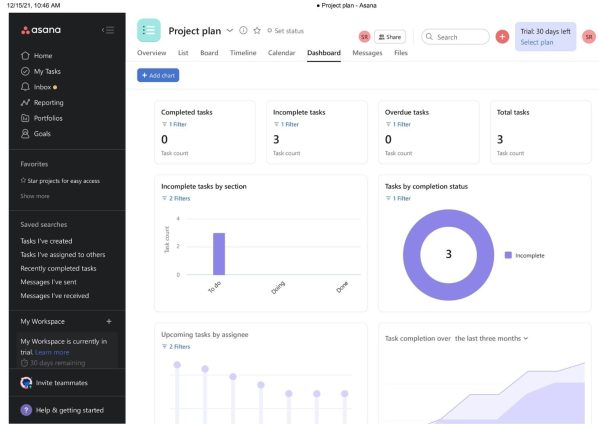The width and height of the screenshot is (599, 424).
Task: Open the Total tasks card
Action: [x=541, y=132]
